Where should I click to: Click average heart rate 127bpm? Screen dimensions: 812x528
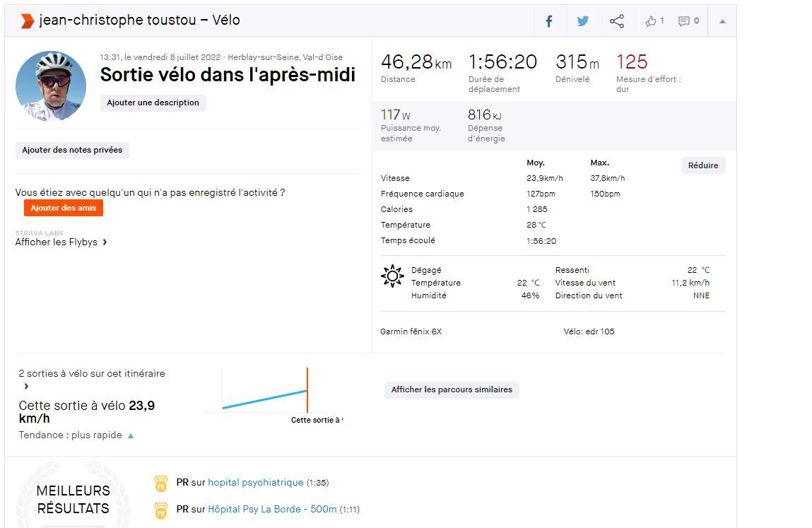pyautogui.click(x=541, y=194)
